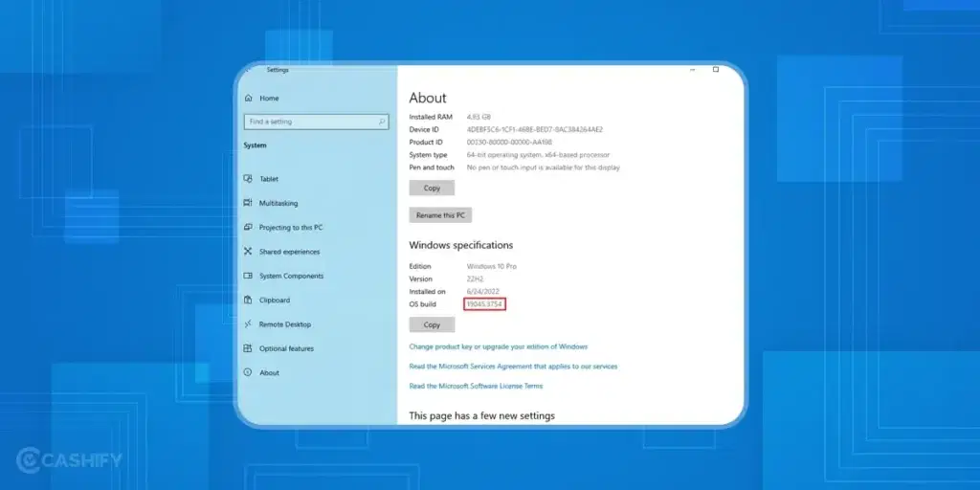Click the Projecting to this PC icon
The height and width of the screenshot is (490, 980).
coord(248,228)
